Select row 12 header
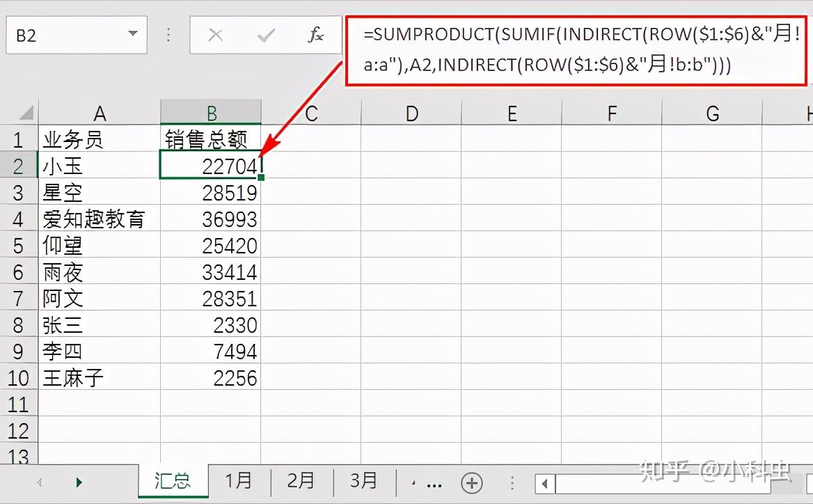 click(19, 430)
